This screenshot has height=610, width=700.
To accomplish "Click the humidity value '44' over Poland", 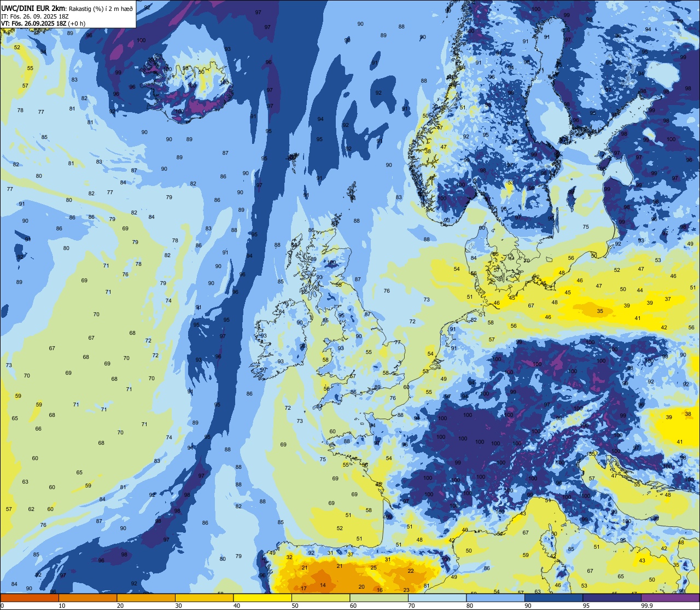I will pyautogui.click(x=640, y=290).
